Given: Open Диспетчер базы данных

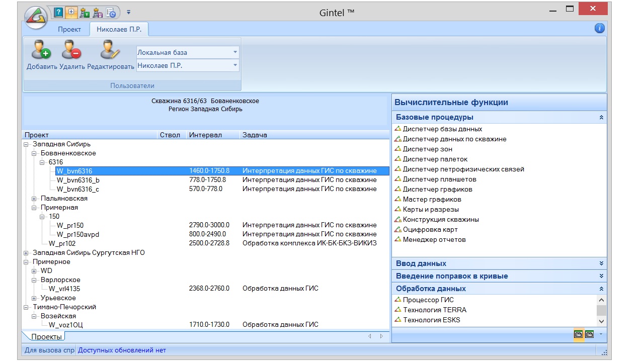Looking at the screenshot, I should click(442, 129).
